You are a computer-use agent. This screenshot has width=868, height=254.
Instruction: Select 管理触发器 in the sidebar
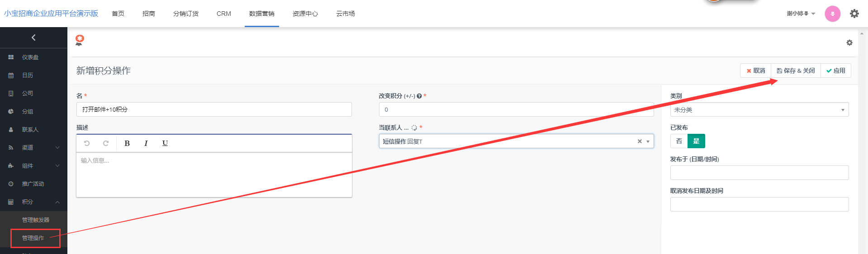[36, 220]
